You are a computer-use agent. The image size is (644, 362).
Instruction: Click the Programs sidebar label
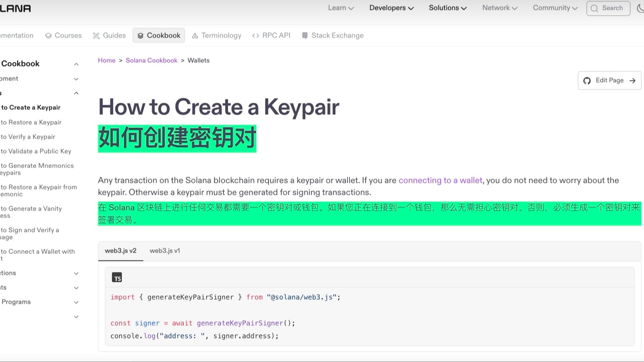(16, 302)
